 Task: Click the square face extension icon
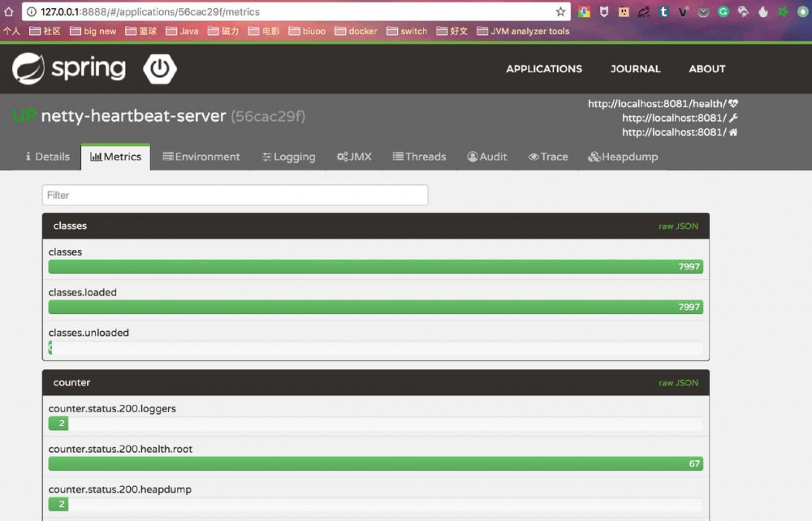click(x=624, y=11)
